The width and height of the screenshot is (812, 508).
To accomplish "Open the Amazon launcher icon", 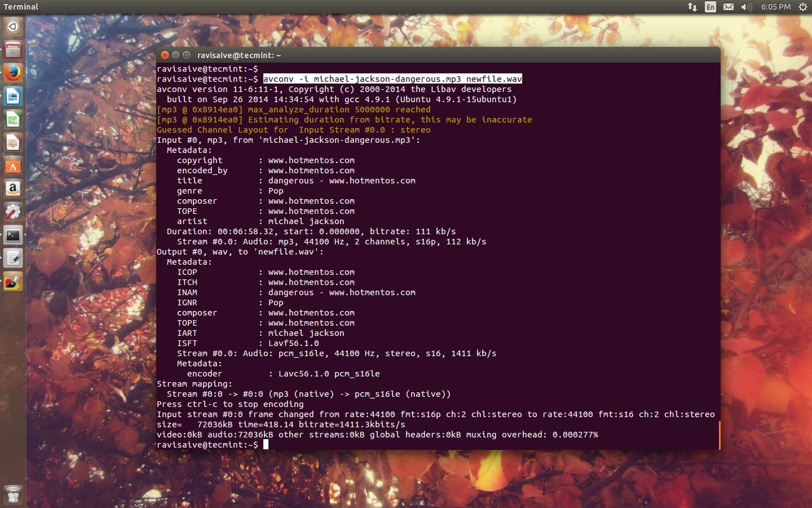I will point(13,189).
